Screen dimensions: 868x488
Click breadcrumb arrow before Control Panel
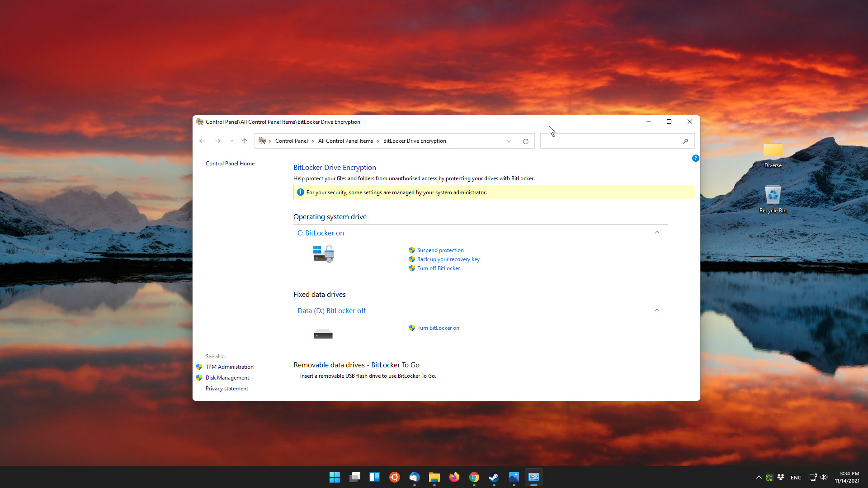(270, 141)
